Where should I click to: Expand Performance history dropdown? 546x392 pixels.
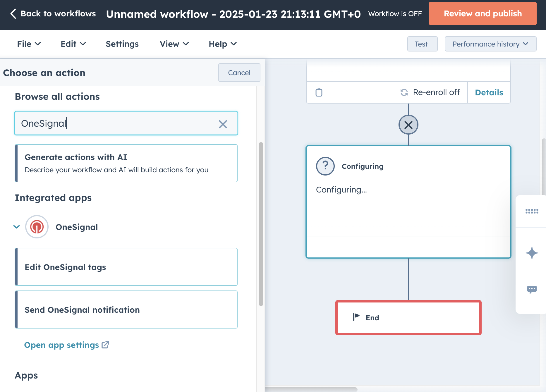tap(490, 44)
